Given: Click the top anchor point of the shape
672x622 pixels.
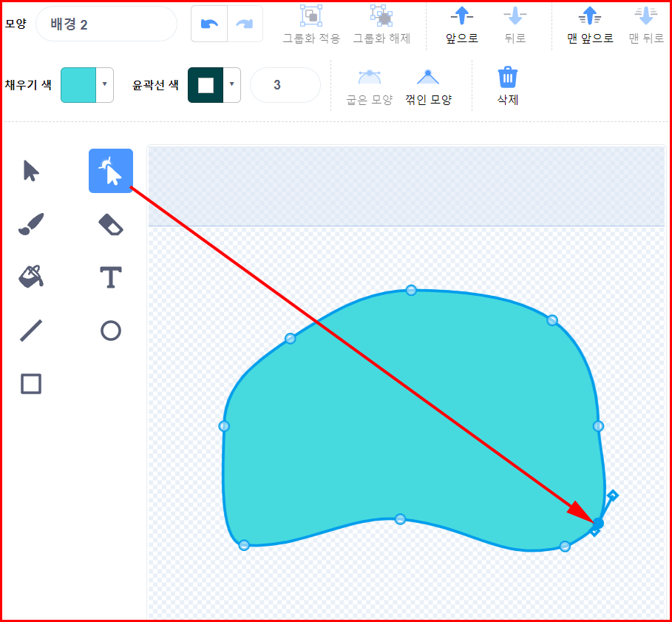Looking at the screenshot, I should 411,290.
